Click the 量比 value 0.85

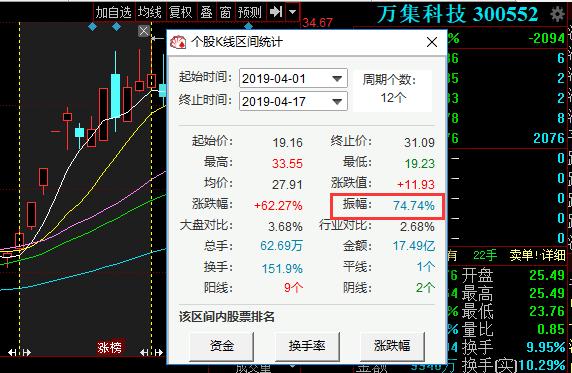[x=551, y=329]
